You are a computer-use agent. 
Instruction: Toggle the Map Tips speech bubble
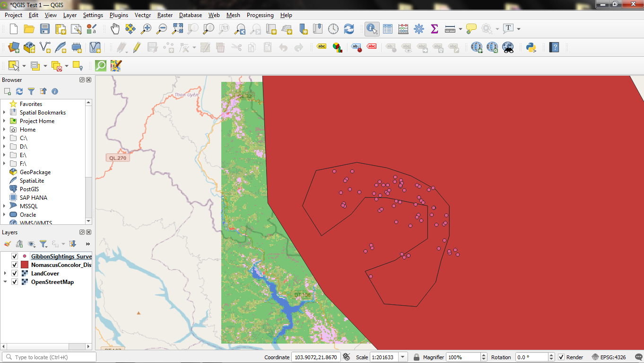click(471, 29)
